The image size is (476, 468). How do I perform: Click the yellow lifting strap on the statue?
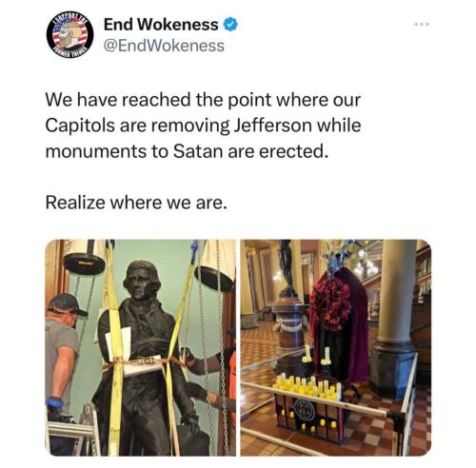pos(116,349)
